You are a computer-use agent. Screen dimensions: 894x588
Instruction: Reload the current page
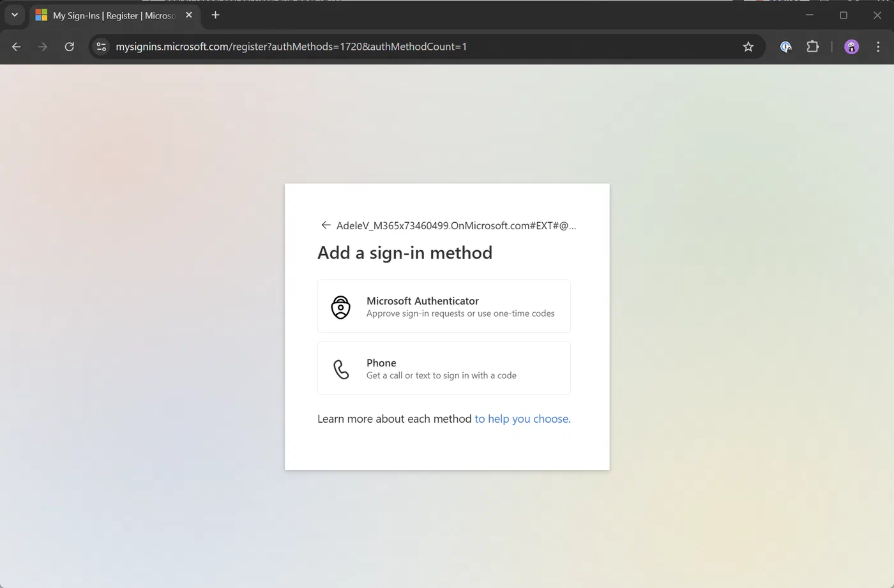pyautogui.click(x=70, y=47)
